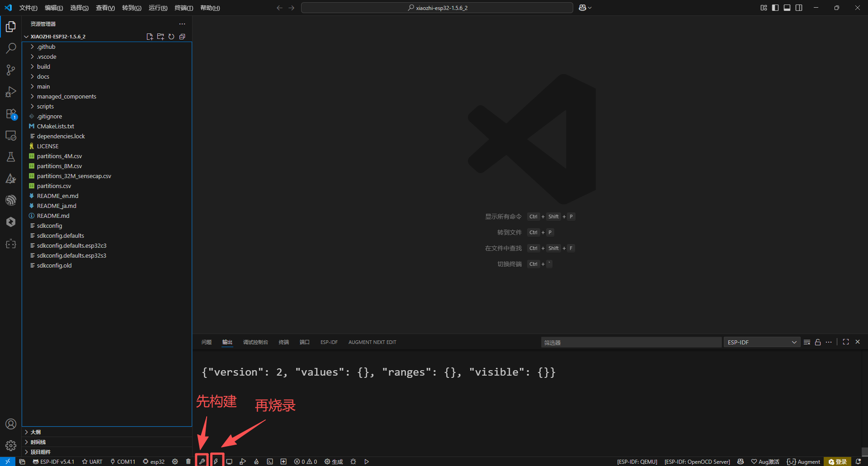
Task: Open the Explorer view in the activity bar
Action: [x=11, y=27]
